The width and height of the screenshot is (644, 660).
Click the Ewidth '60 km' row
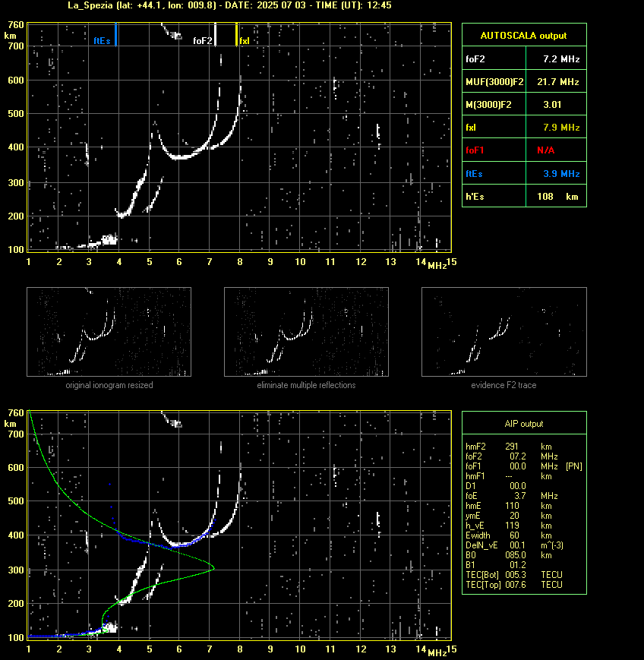coord(509,535)
